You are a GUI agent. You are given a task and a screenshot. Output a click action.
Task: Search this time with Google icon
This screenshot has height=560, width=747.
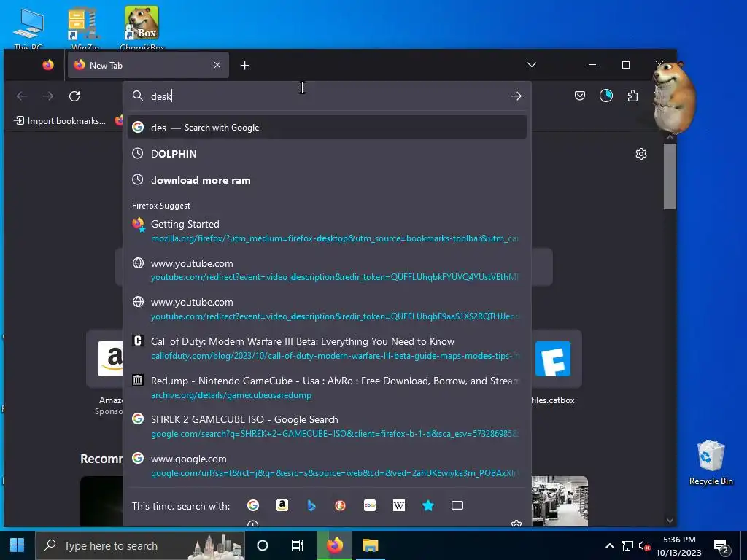pyautogui.click(x=253, y=506)
